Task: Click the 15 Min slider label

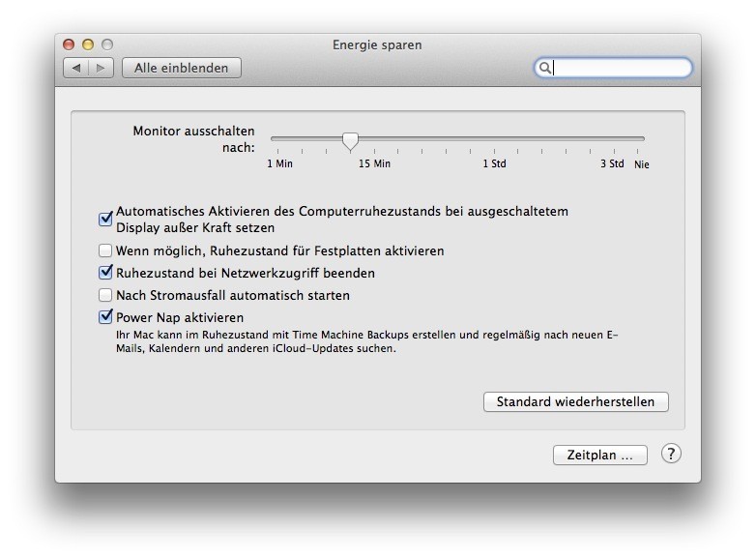Action: coord(374,164)
